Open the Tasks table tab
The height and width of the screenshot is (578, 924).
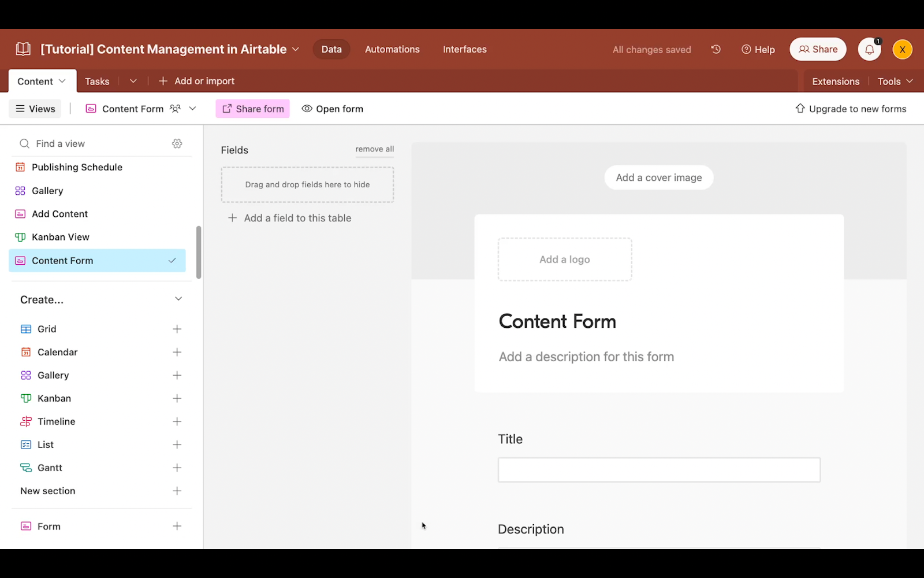click(97, 81)
